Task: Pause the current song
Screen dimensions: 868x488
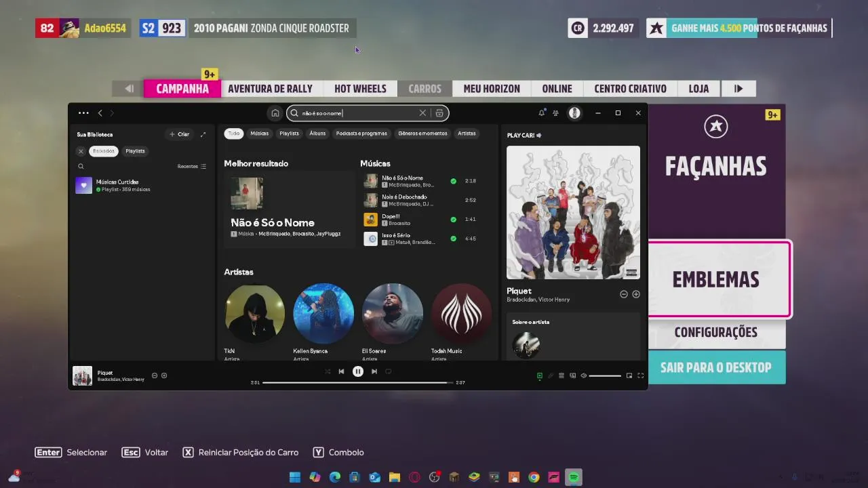Action: coord(358,371)
